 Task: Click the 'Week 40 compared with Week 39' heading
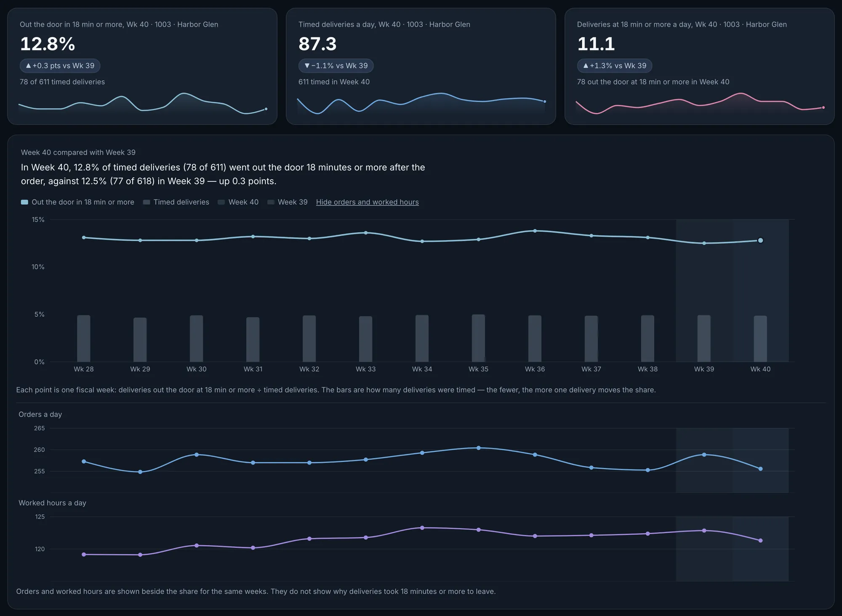[78, 152]
